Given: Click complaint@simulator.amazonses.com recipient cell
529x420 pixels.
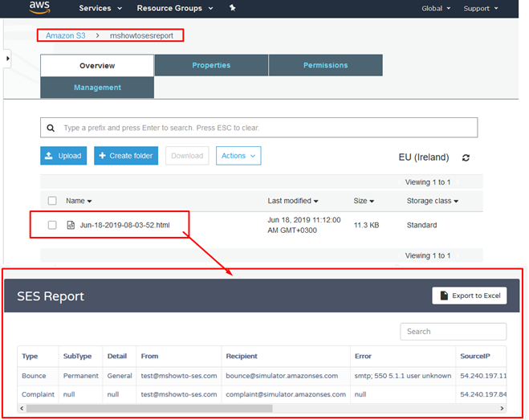Looking at the screenshot, I should pos(286,394).
